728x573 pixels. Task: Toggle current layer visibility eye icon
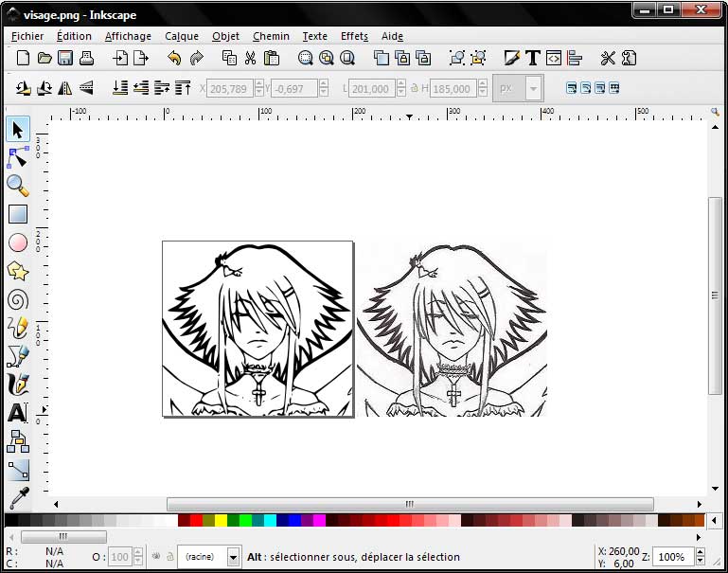pyautogui.click(x=154, y=557)
